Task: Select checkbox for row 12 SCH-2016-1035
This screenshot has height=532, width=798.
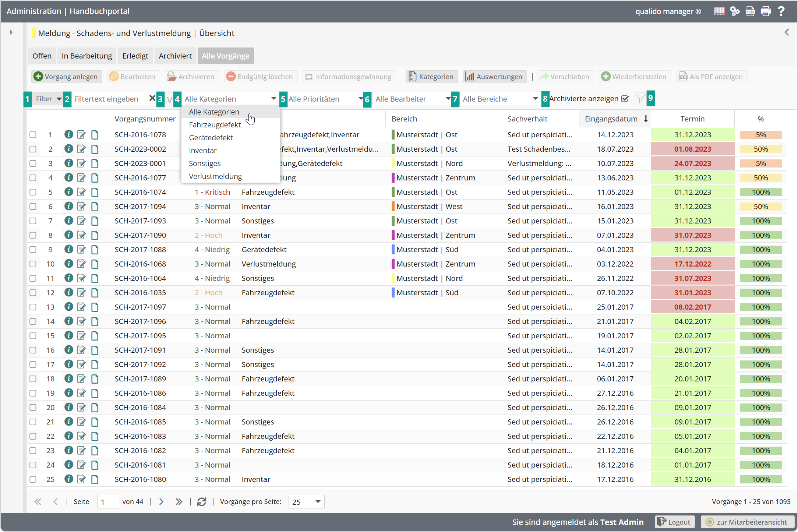Action: tap(33, 293)
